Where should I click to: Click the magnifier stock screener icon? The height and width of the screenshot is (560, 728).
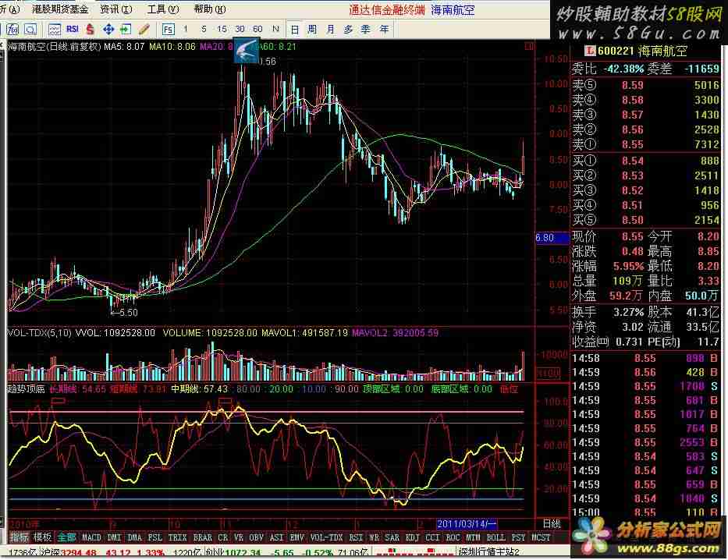point(30,30)
